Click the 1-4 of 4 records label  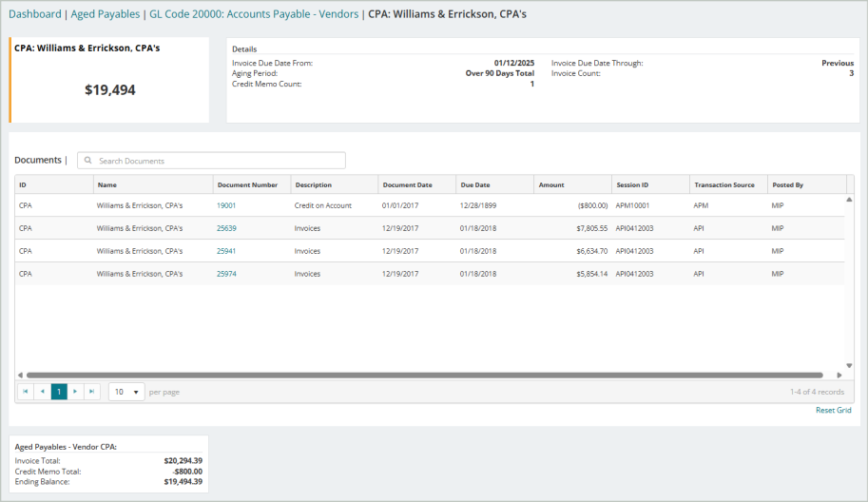tap(817, 392)
